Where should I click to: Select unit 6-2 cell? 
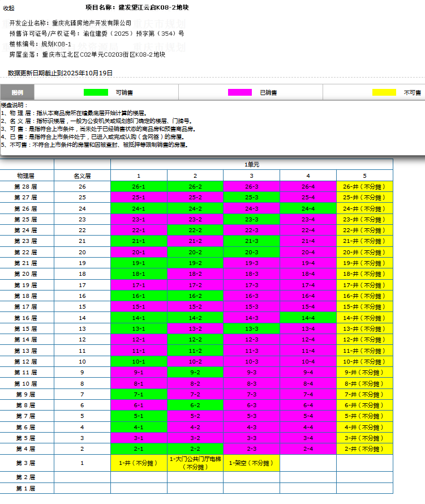pos(195,405)
